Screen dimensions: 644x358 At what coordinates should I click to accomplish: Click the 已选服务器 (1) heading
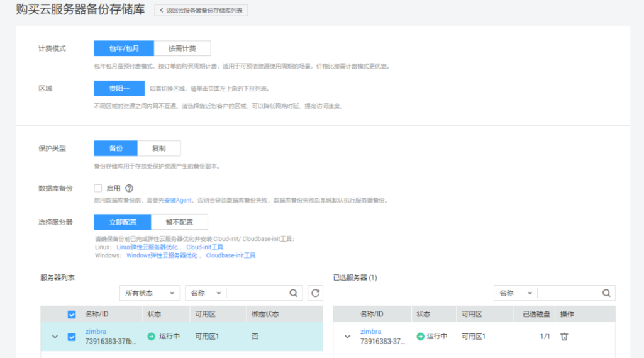click(x=355, y=277)
